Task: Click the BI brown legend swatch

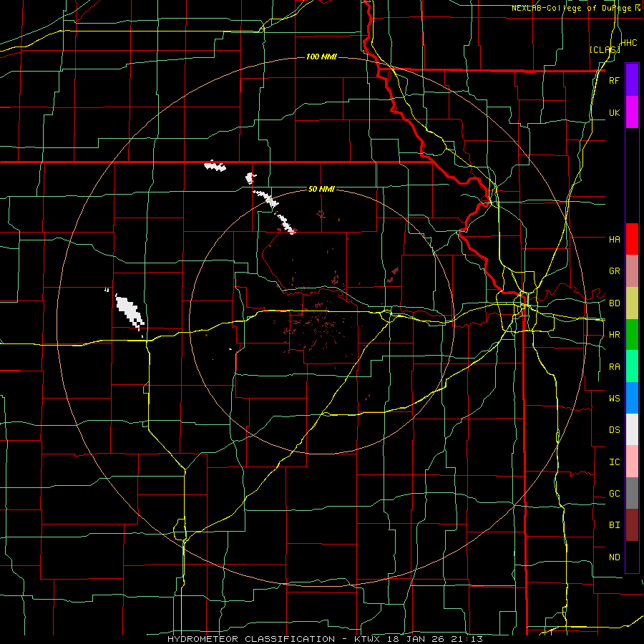Action: click(632, 525)
